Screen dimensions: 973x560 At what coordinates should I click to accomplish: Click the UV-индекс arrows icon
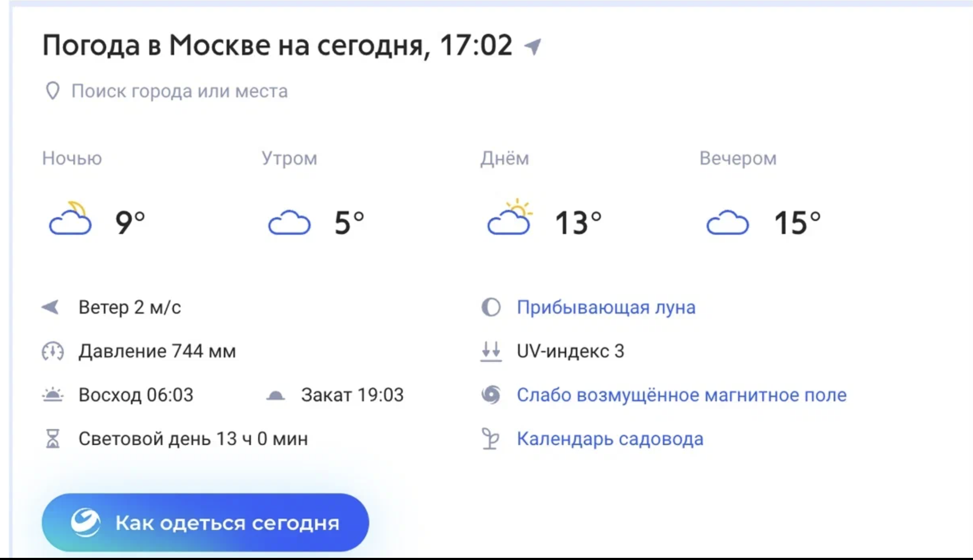491,351
